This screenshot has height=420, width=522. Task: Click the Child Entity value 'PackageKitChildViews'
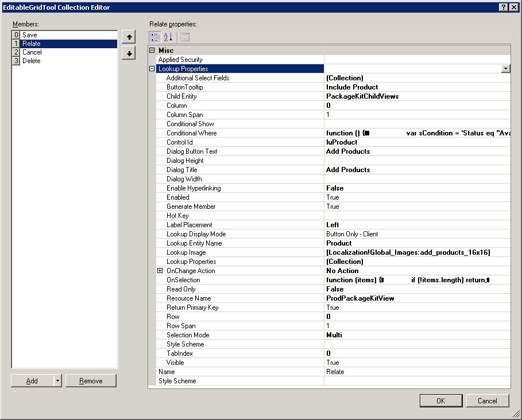point(362,96)
